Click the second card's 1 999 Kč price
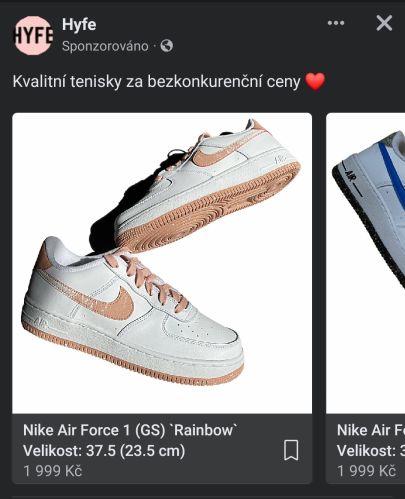 point(366,471)
